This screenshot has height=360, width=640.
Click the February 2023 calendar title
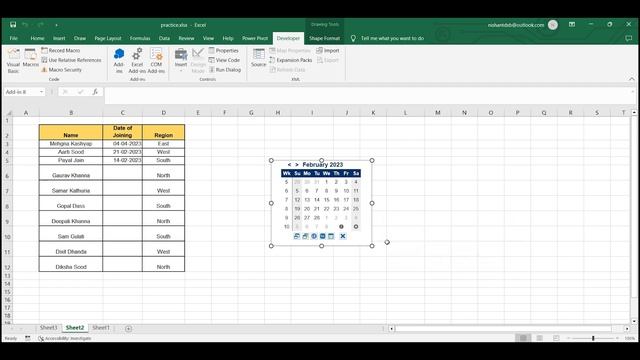point(322,164)
